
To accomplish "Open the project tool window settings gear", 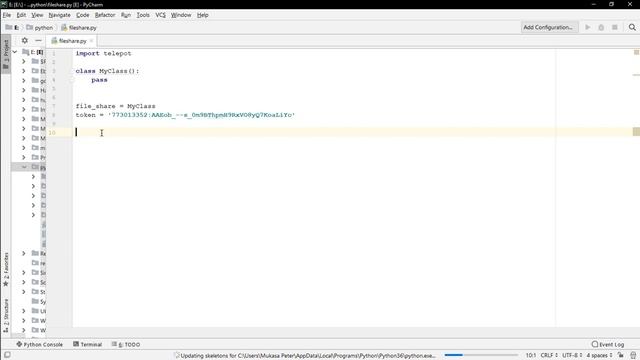I will pyautogui.click(x=25, y=40).
